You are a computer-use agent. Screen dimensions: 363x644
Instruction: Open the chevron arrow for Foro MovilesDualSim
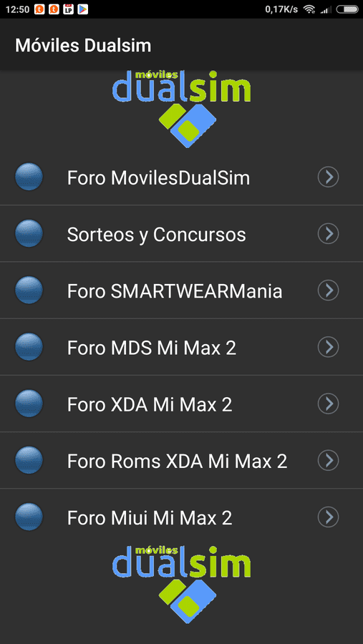pyautogui.click(x=328, y=177)
